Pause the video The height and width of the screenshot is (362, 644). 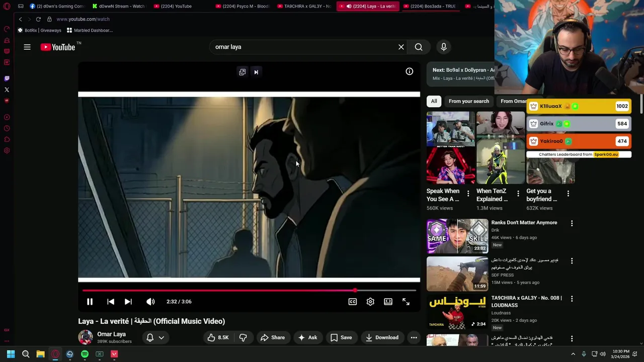90,302
